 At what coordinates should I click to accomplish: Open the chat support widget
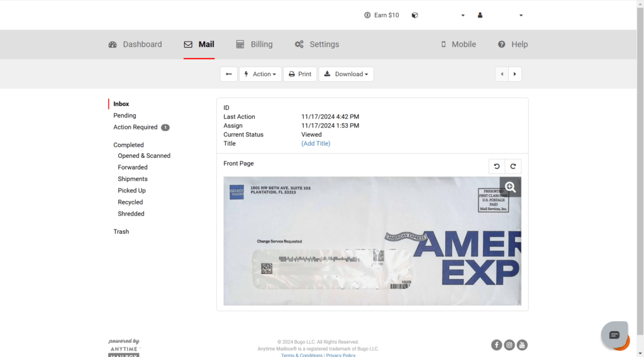pos(614,335)
